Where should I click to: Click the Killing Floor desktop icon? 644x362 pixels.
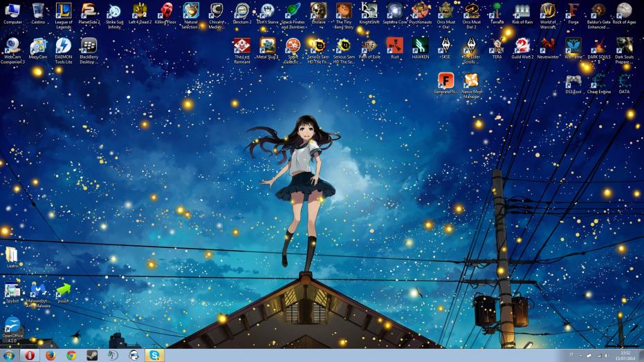click(x=165, y=14)
